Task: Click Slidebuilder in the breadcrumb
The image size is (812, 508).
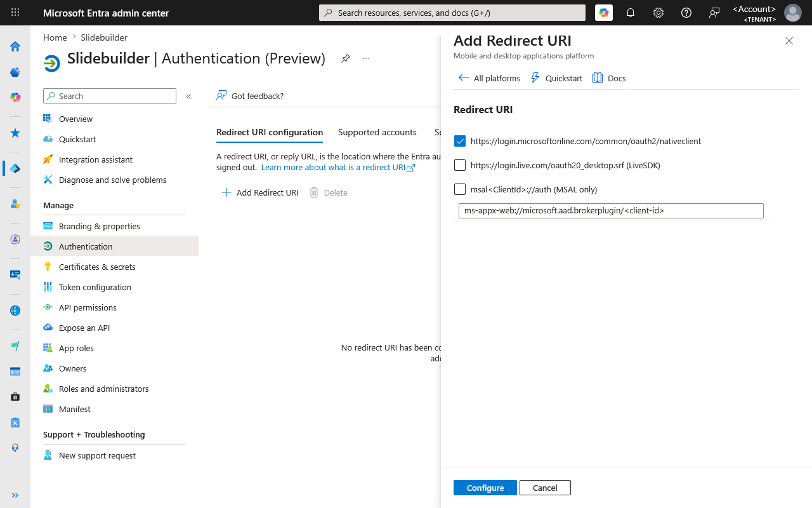Action: (104, 37)
